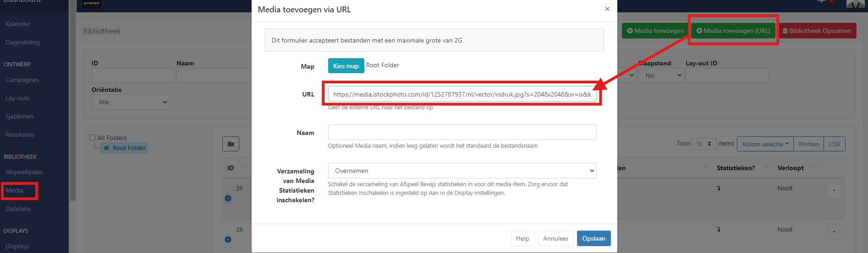The width and height of the screenshot is (868, 253).
Task: Click the Root Folder home icon
Action: pyautogui.click(x=106, y=148)
